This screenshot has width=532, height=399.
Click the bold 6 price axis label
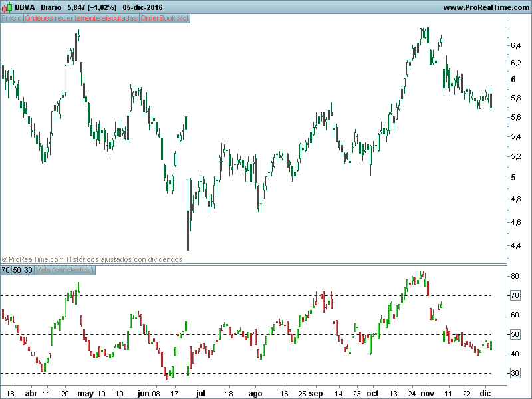tap(513, 80)
